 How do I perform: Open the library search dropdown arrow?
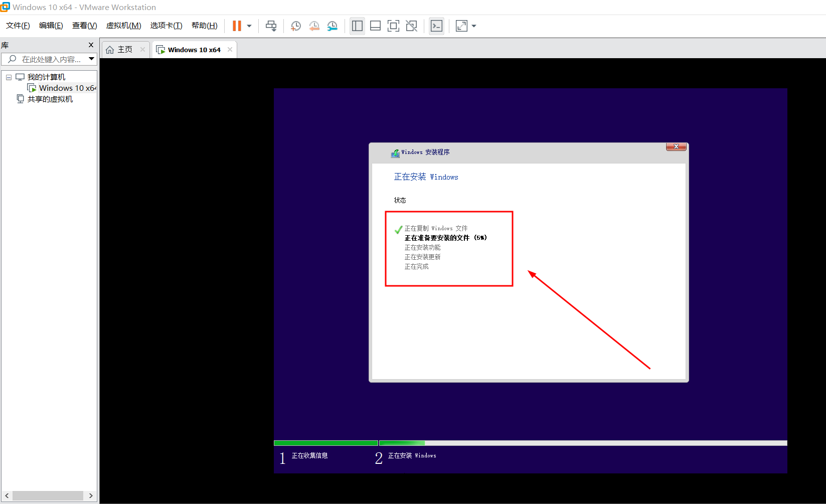click(x=91, y=59)
